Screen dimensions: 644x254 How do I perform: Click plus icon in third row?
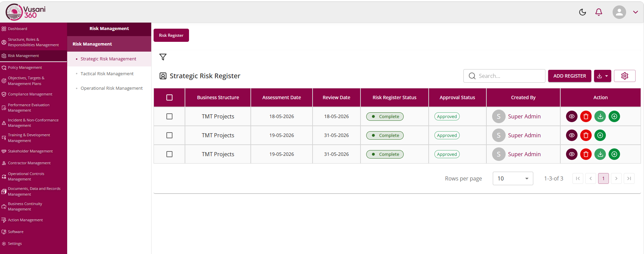tap(614, 154)
